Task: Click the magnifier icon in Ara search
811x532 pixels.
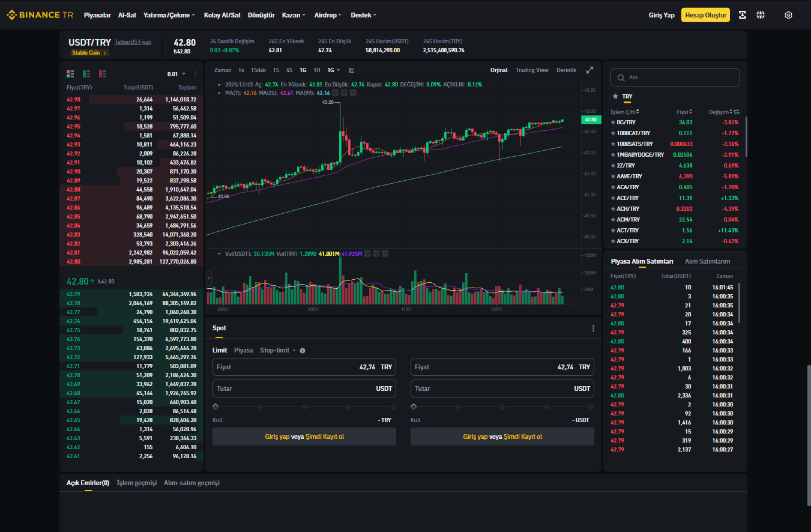Action: [x=621, y=77]
